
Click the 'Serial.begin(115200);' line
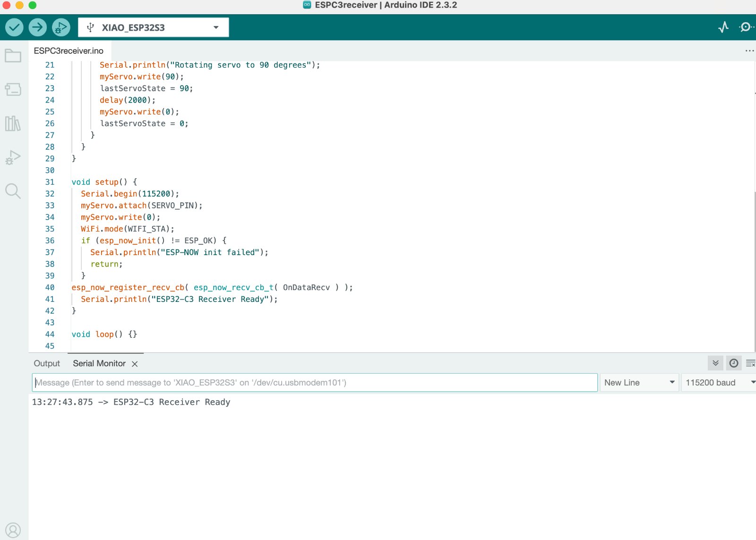coord(130,194)
